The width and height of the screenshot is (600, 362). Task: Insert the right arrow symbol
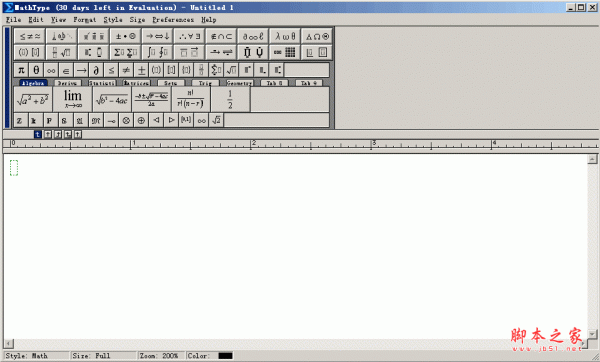tap(81, 70)
